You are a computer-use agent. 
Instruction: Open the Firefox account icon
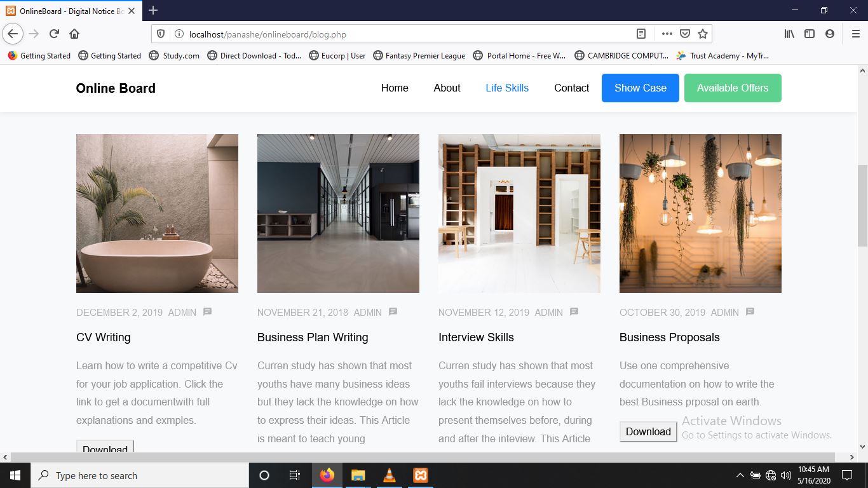pos(829,34)
